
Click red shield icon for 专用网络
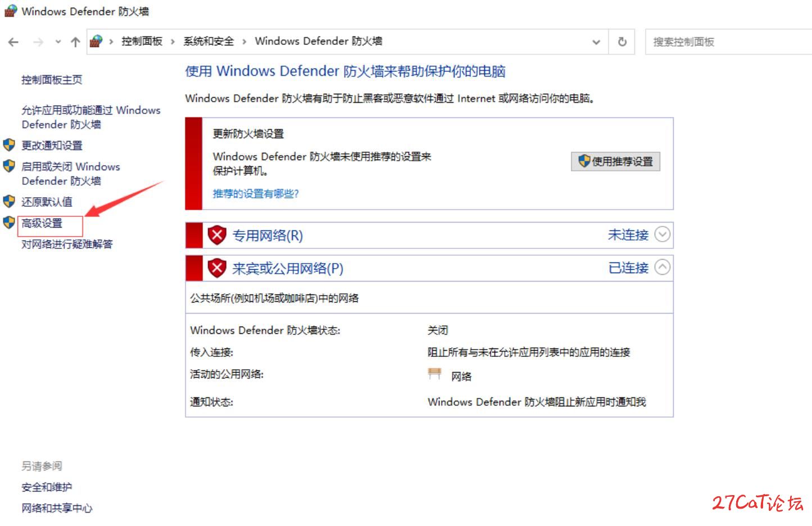coord(217,235)
